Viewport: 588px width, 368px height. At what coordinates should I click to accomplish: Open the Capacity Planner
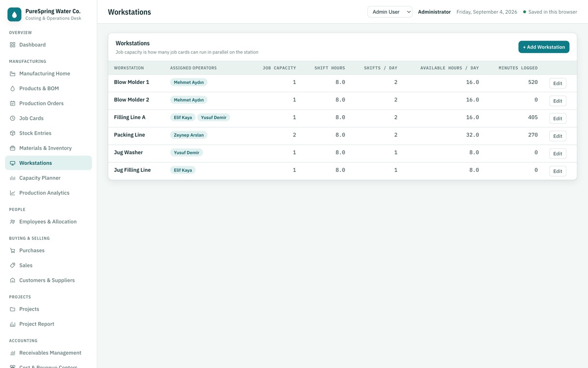pyautogui.click(x=49, y=178)
